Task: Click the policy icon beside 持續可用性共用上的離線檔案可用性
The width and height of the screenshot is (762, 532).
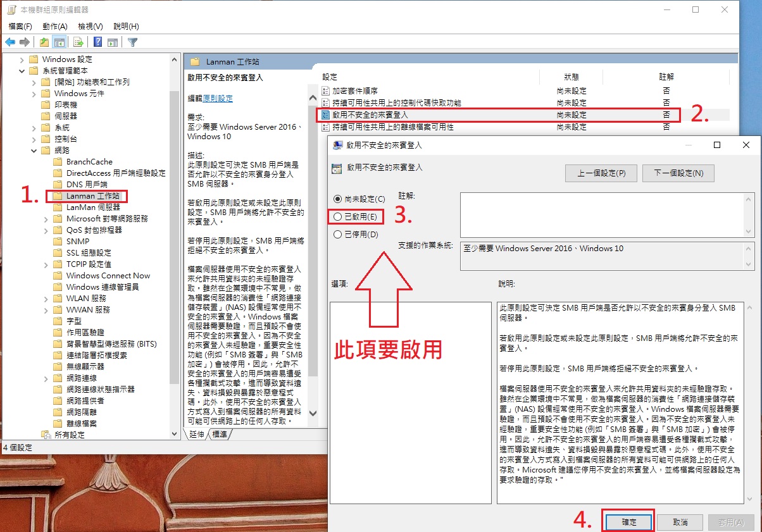Action: [326, 127]
